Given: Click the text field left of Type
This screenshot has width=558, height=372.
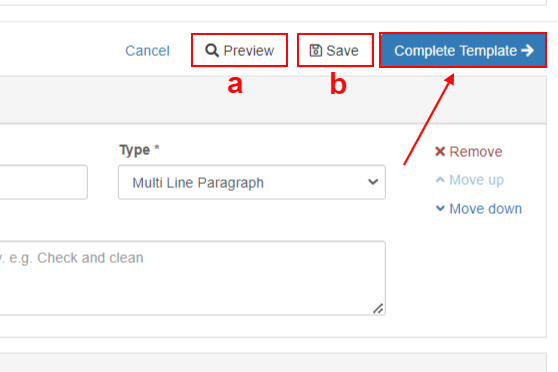Looking at the screenshot, I should click(x=43, y=182).
